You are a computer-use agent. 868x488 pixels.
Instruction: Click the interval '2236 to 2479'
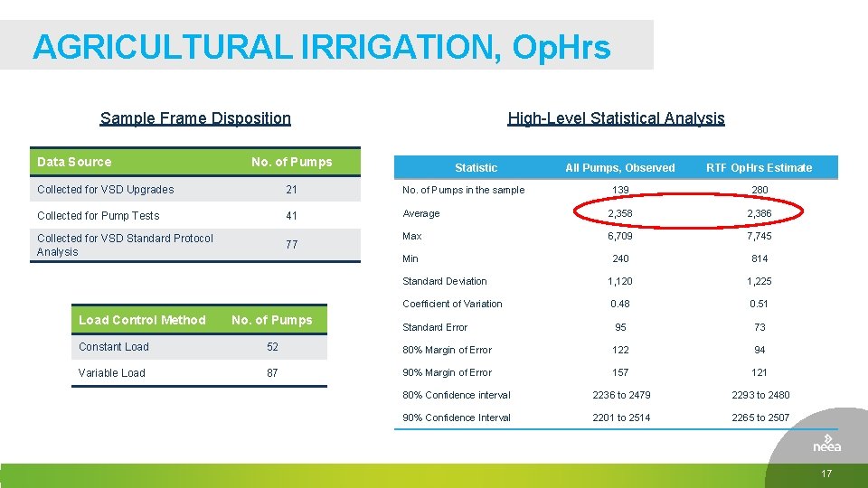tap(621, 395)
